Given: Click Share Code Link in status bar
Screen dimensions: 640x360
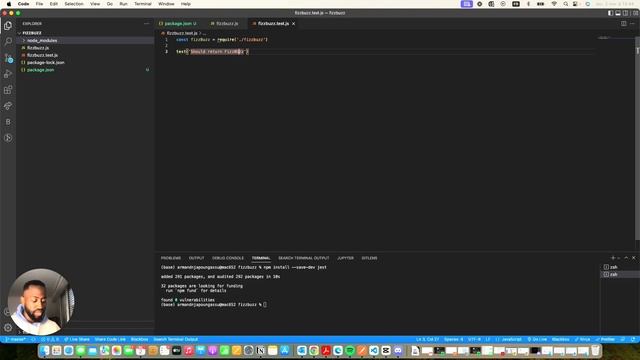Looking at the screenshot, I should coord(110,339).
